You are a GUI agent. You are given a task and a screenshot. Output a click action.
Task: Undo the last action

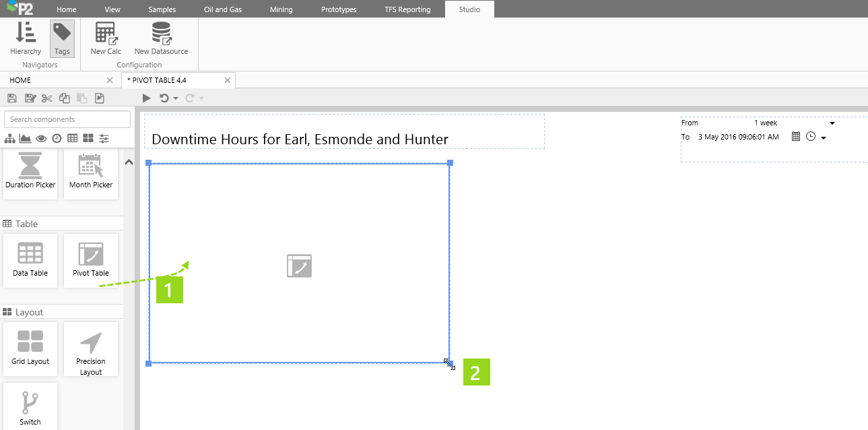coord(164,98)
